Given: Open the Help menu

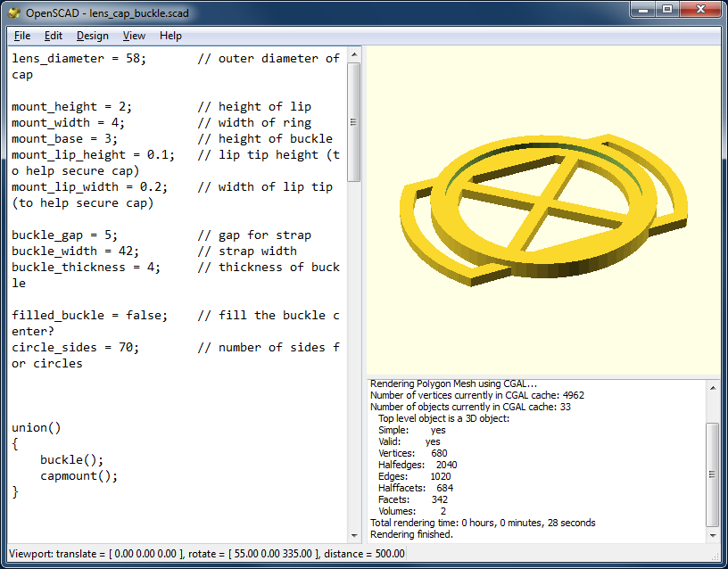Looking at the screenshot, I should coord(170,36).
